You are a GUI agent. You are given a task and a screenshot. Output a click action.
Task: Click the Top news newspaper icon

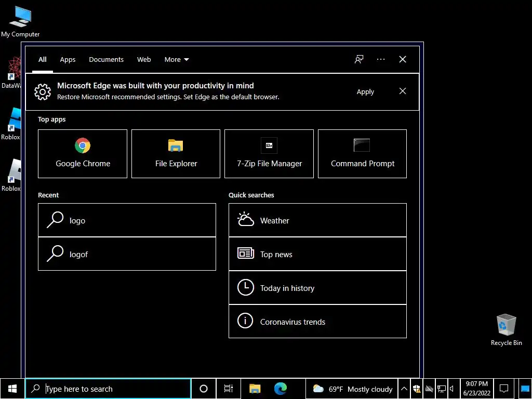(x=246, y=253)
